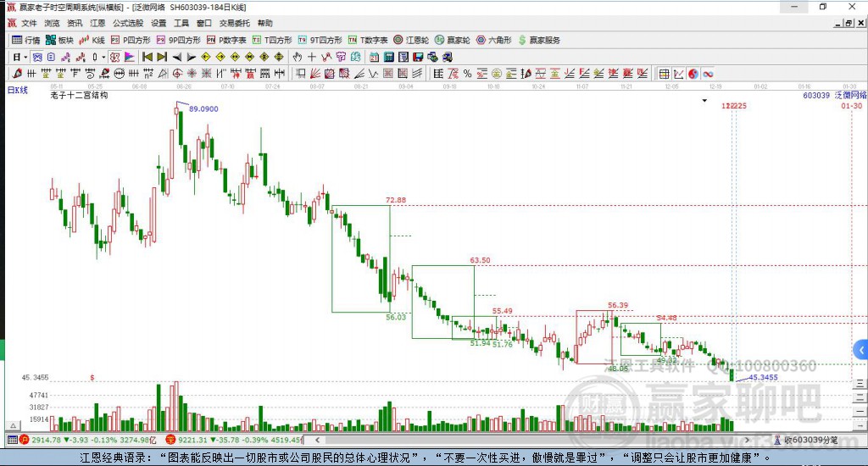Open the T数字表 table

tap(368, 40)
